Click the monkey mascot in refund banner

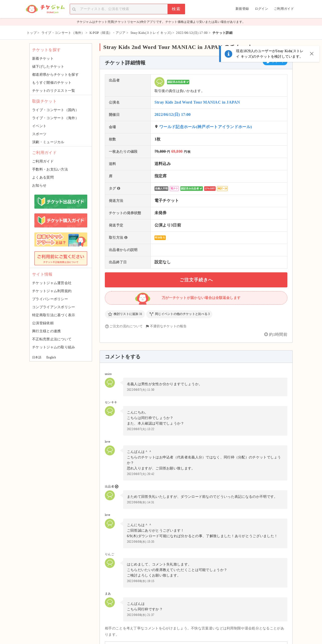143,298
